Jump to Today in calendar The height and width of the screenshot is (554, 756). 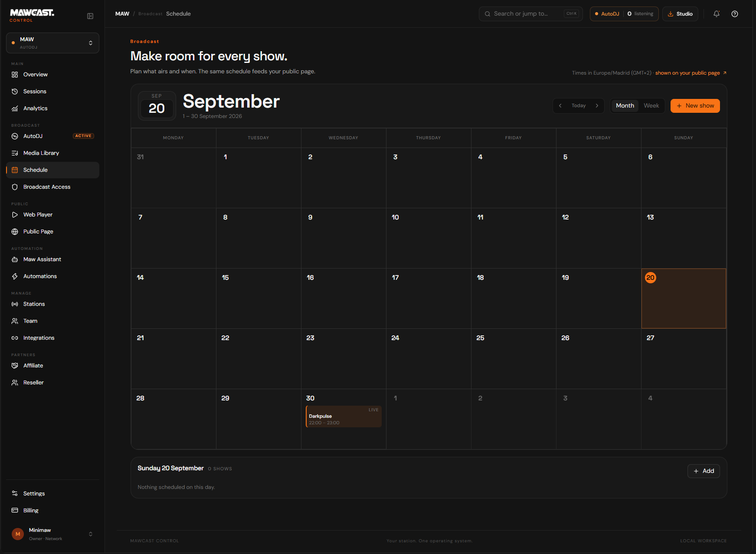[579, 106]
